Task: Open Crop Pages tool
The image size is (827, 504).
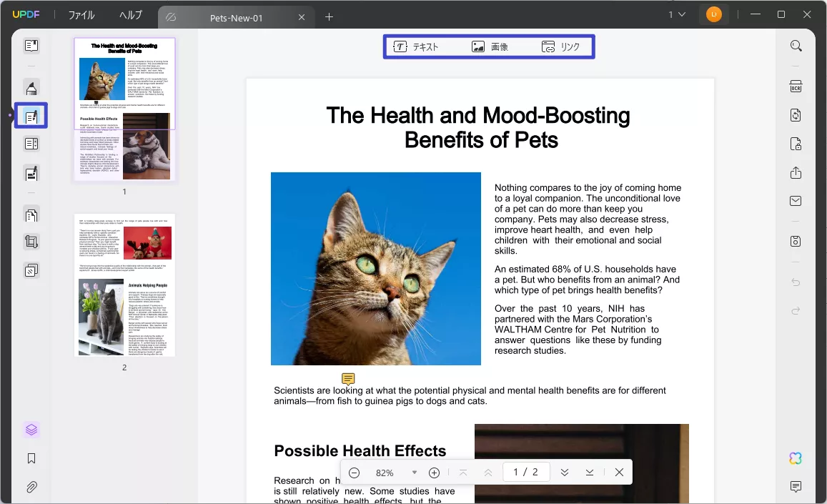Action: (x=31, y=242)
